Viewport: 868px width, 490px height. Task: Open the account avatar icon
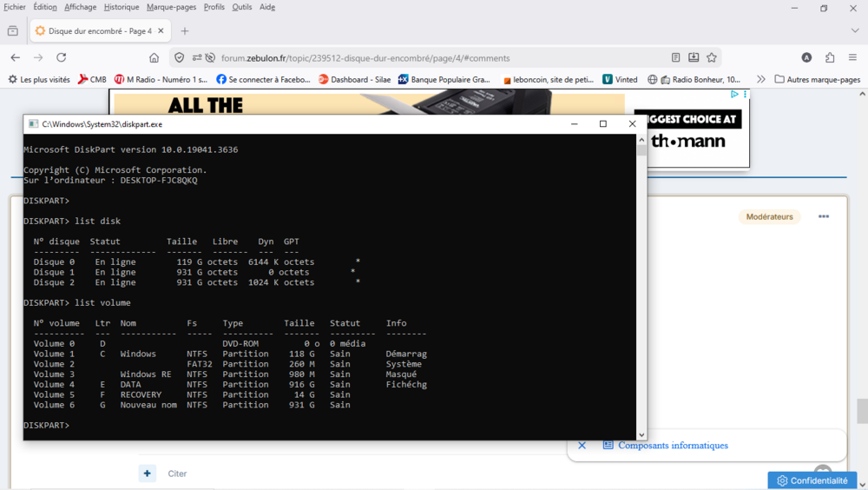pos(806,57)
